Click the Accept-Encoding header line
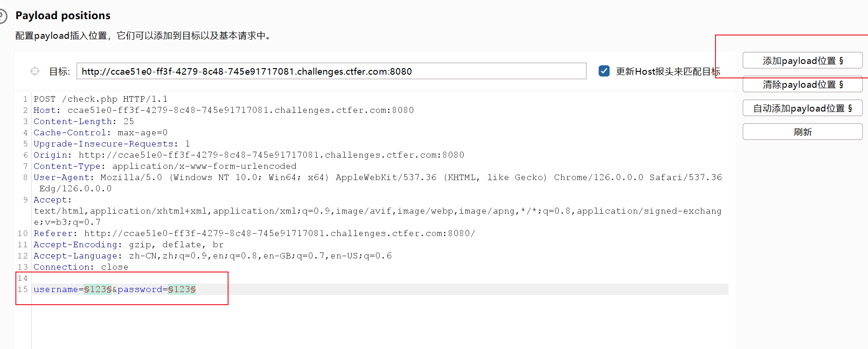This screenshot has width=868, height=349. (128, 244)
